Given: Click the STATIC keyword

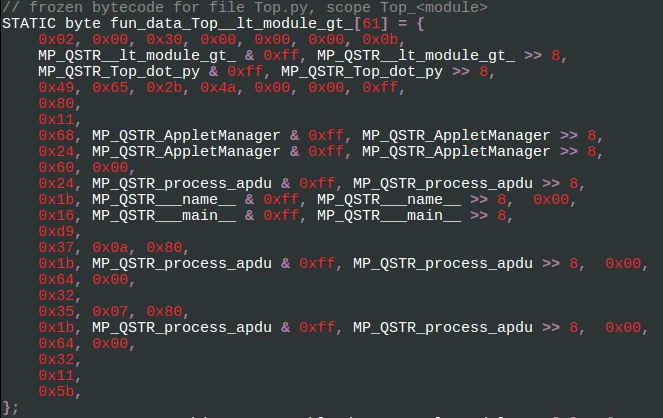Looking at the screenshot, I should 29,23.
